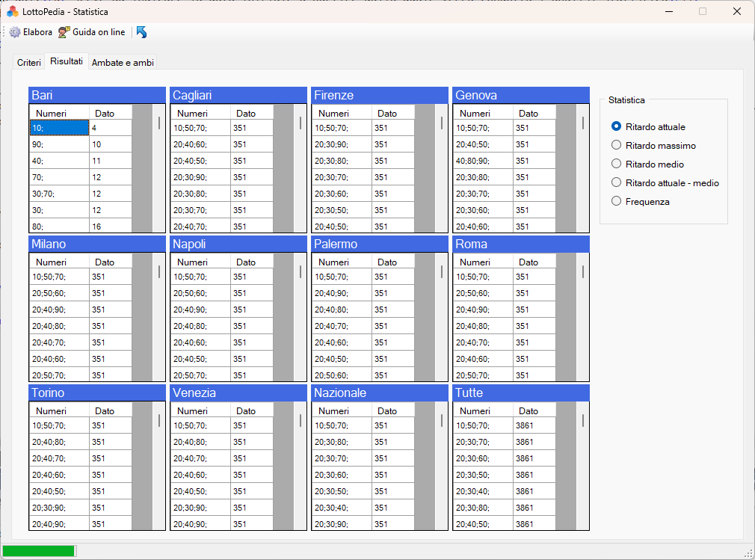Image resolution: width=755 pixels, height=560 pixels.
Task: Select '20;30;40;' row in Nazionale table
Action: [x=363, y=508]
